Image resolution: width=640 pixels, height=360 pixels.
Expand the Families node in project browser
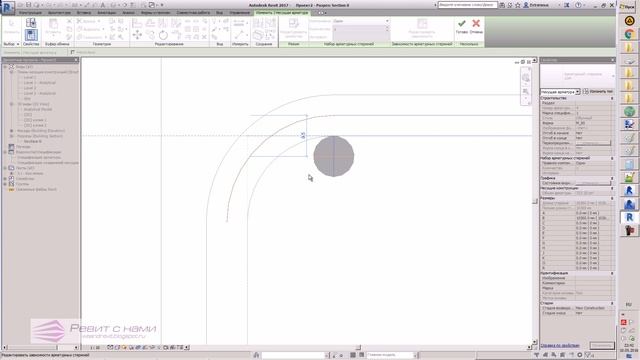(x=6, y=178)
